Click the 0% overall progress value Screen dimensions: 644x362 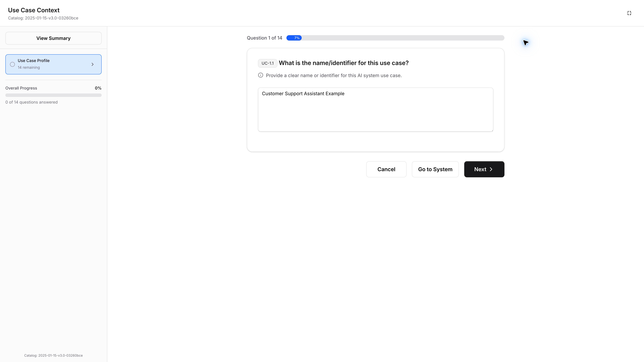pos(98,88)
